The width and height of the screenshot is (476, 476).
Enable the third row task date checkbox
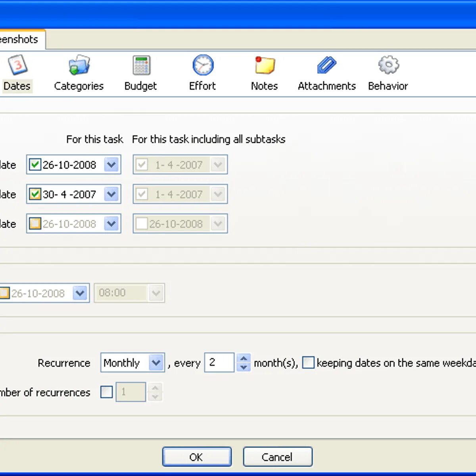pyautogui.click(x=35, y=224)
